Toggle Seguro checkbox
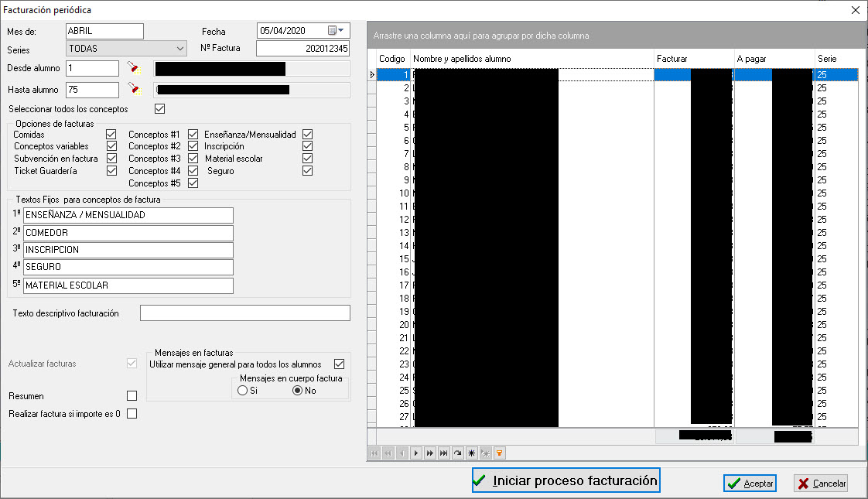The image size is (868, 499). click(x=308, y=170)
